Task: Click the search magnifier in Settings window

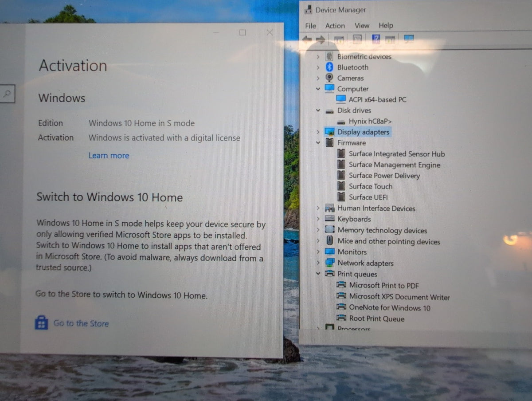Action: [7, 94]
